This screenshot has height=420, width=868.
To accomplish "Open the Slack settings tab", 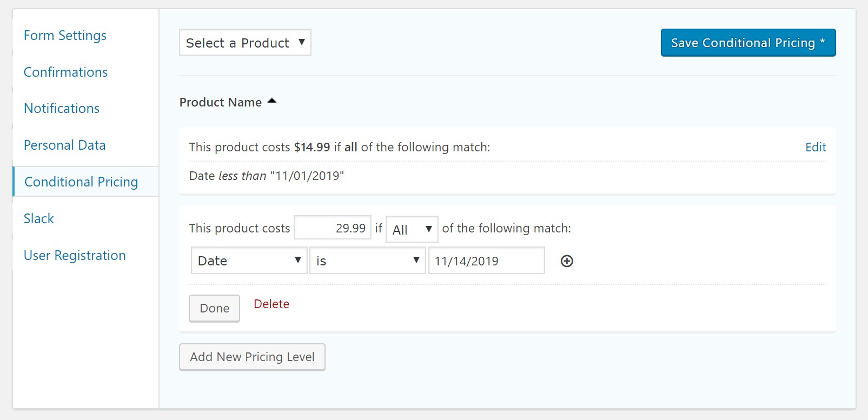I will pos(39,219).
